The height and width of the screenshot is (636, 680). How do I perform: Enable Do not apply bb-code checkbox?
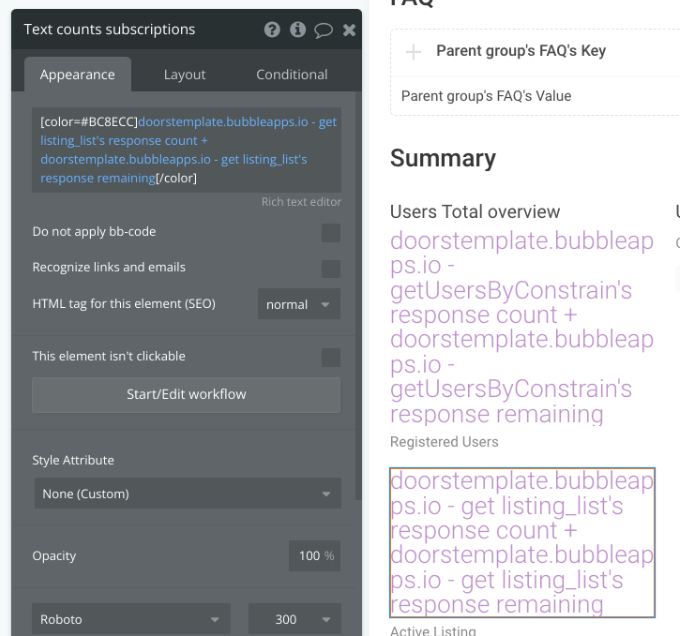click(331, 232)
